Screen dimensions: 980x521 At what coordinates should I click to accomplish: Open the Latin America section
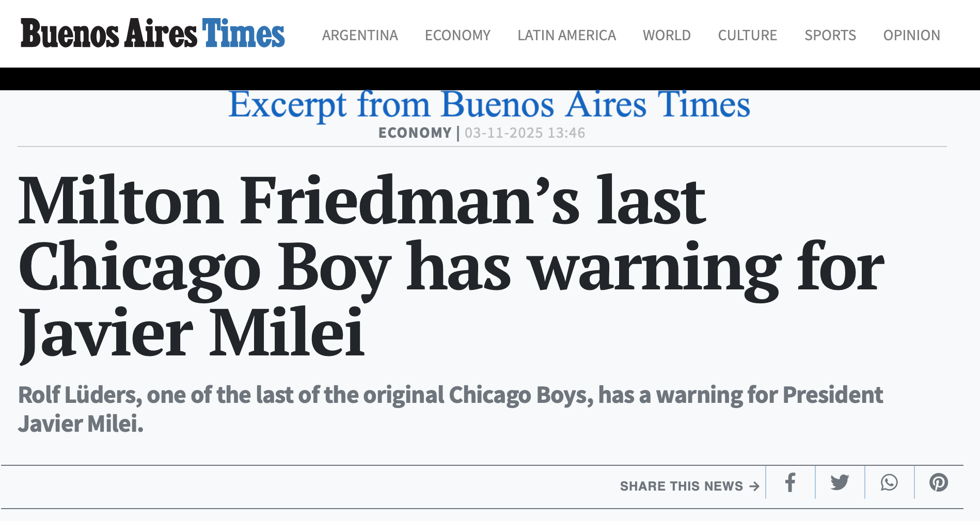(x=566, y=35)
